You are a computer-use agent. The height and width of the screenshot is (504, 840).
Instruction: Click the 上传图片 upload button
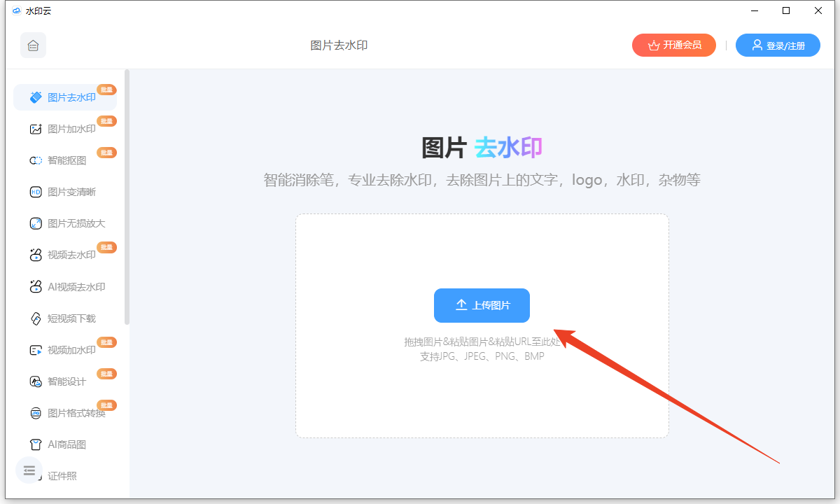click(482, 305)
